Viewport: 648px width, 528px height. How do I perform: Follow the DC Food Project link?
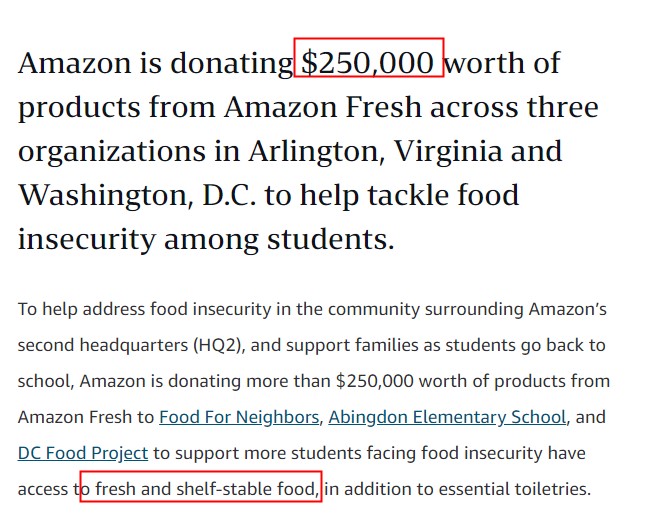(x=83, y=453)
